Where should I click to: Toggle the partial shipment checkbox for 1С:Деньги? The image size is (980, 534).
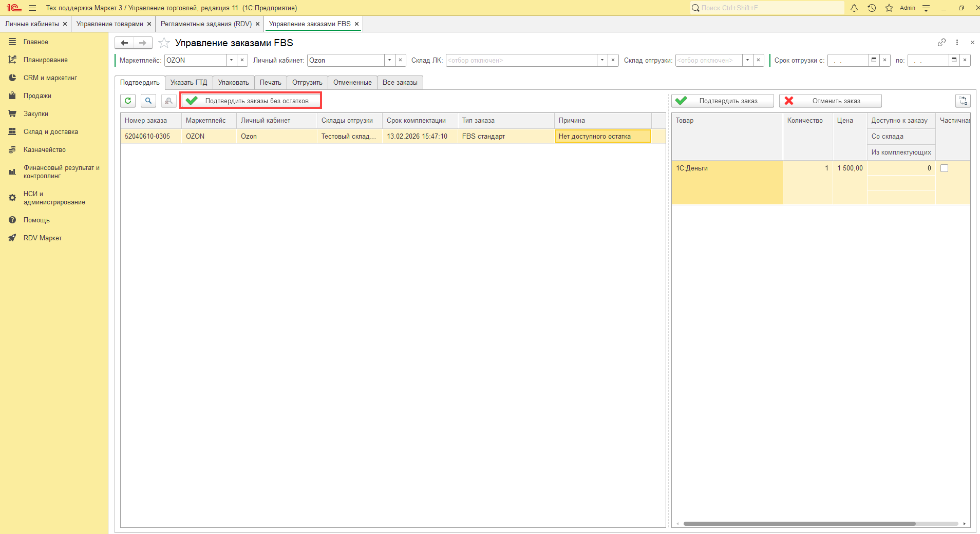(944, 168)
